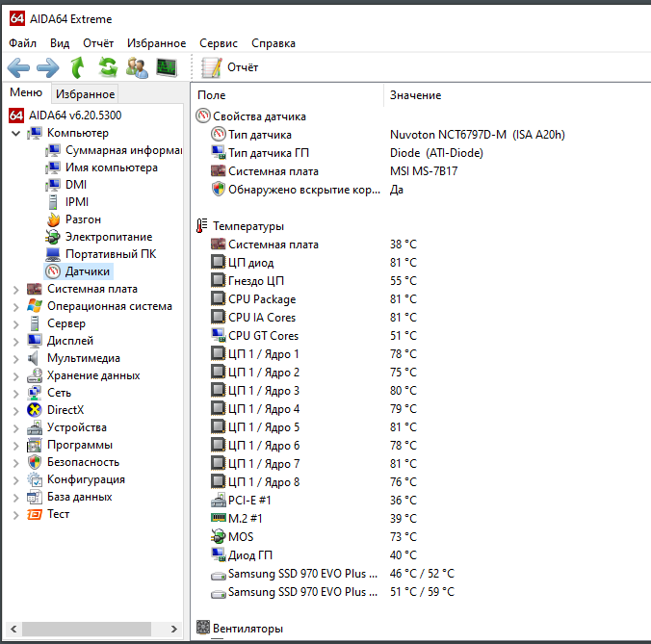The height and width of the screenshot is (644, 651).
Task: Expand the Дисплей tree node
Action: [15, 341]
